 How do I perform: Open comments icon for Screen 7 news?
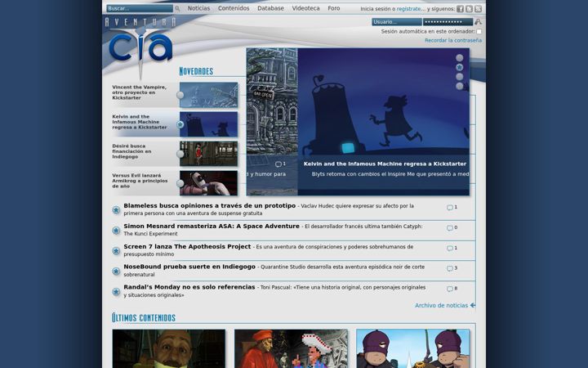click(450, 249)
